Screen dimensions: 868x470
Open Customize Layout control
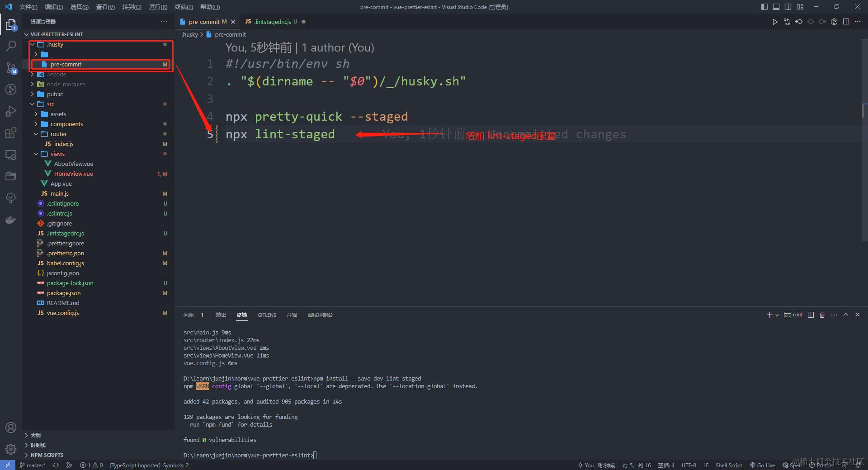coord(800,7)
